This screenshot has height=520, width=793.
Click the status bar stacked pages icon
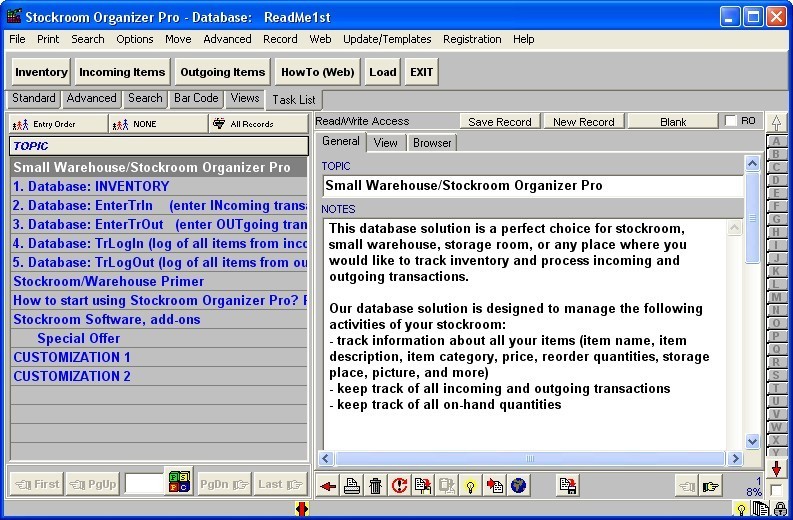pos(761,509)
